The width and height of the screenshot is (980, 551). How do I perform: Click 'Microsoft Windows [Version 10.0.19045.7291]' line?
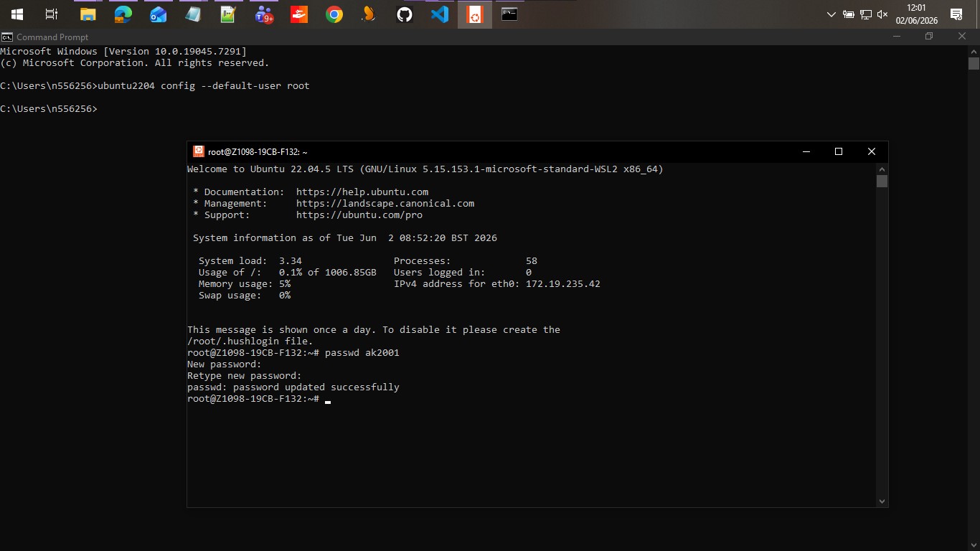[123, 52]
